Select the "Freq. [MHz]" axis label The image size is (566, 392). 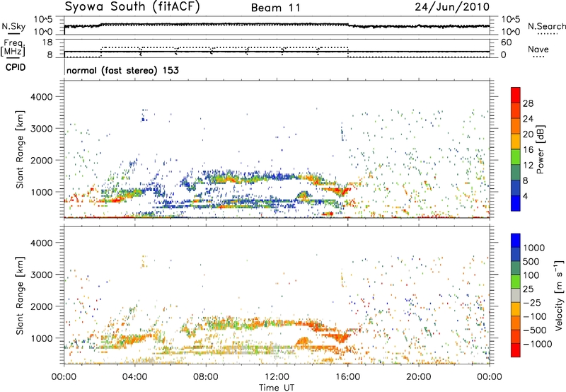click(13, 48)
